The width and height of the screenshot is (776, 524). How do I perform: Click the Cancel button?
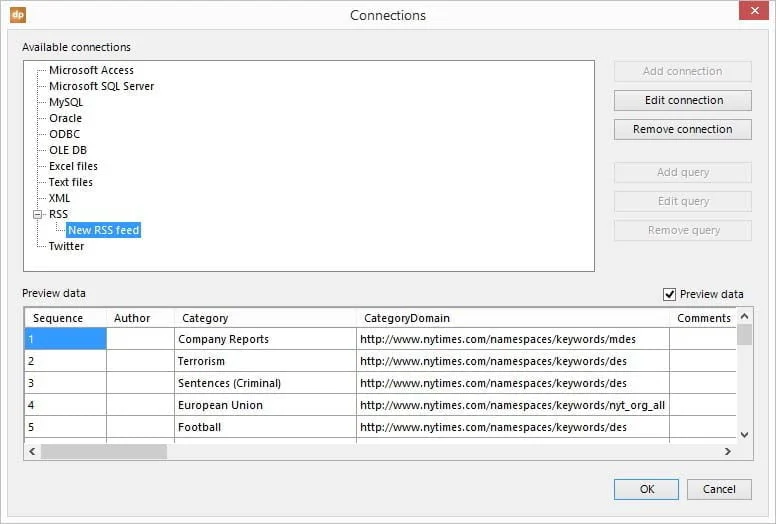point(719,489)
